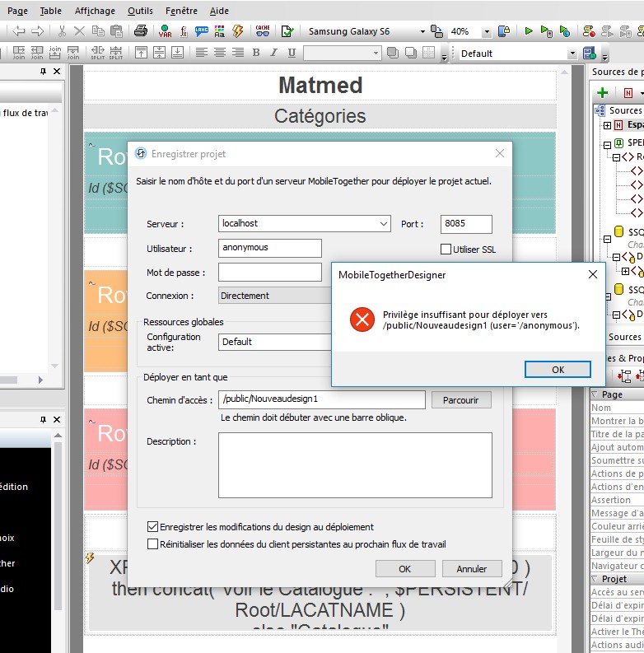
Task: Check Réinitialiser les données du client persistantes
Action: point(152,543)
